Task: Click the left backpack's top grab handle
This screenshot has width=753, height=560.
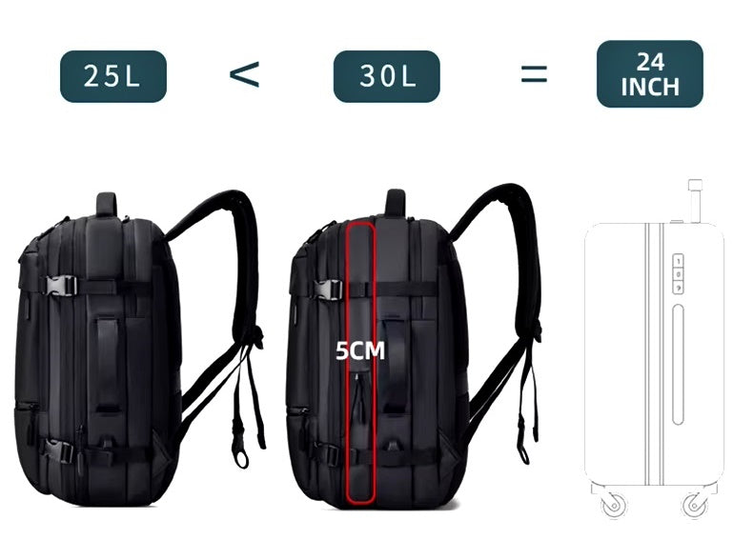Action: click(107, 205)
